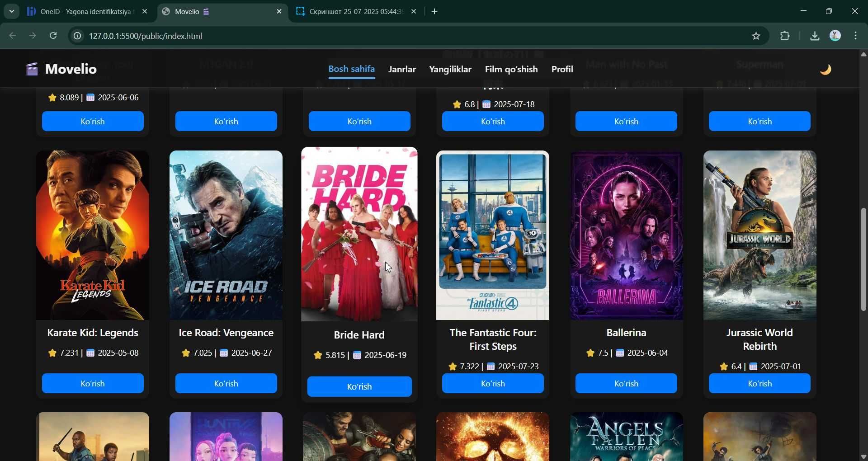Viewport: 868px width, 461px height.
Task: Click the calendar icon beside 2025-07-18
Action: 486,104
